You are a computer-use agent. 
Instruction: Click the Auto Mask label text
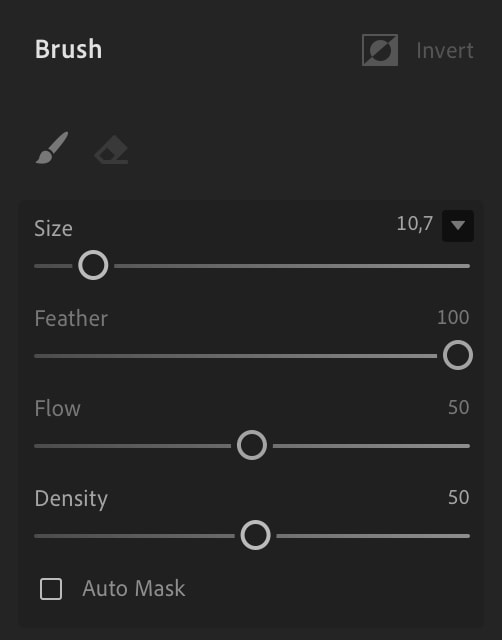(x=134, y=589)
